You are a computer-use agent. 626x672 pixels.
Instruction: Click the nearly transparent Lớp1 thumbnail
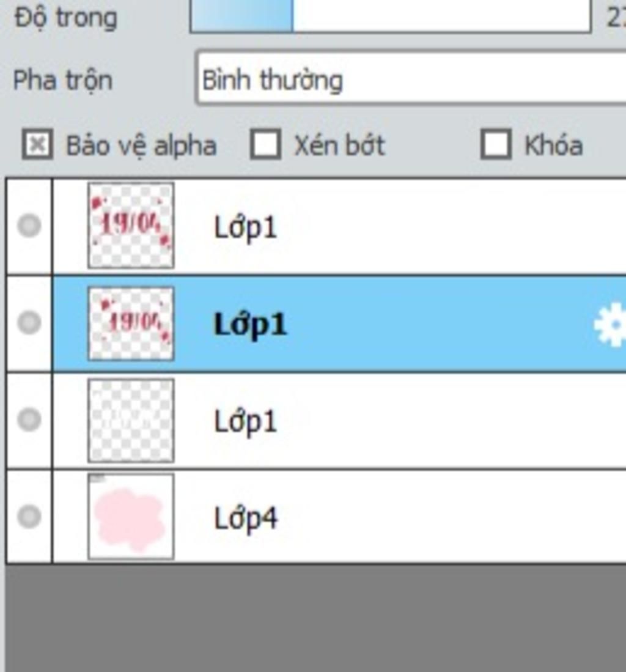pos(131,421)
